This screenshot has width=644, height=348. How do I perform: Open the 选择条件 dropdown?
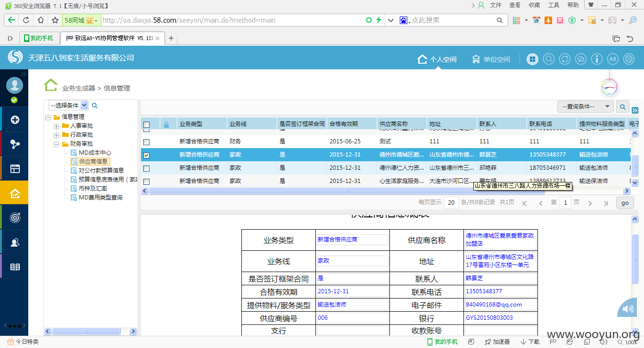[68, 105]
